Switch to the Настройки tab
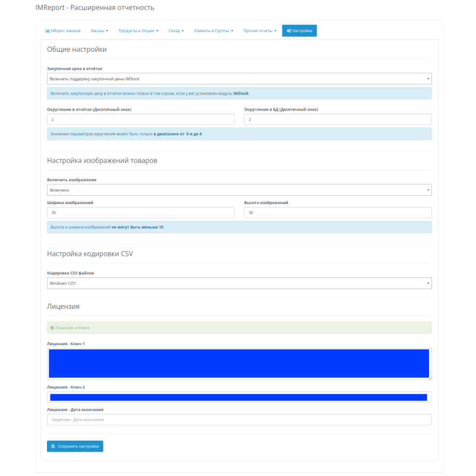 (x=299, y=30)
